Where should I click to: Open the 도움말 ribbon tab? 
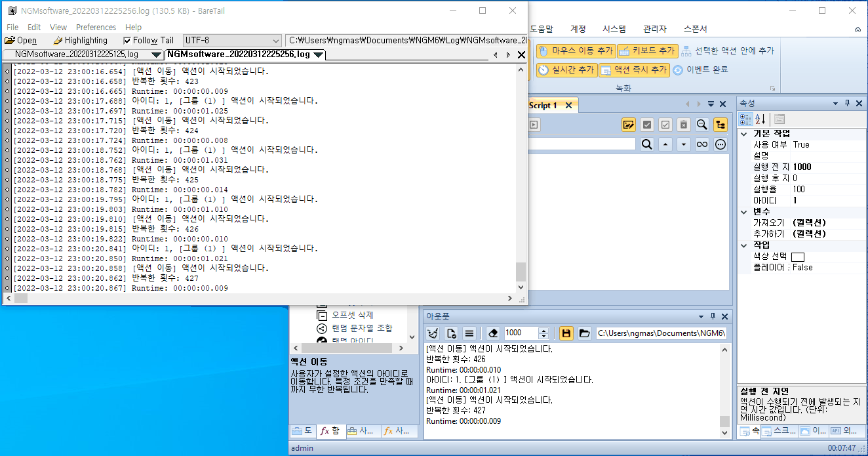[x=542, y=29]
